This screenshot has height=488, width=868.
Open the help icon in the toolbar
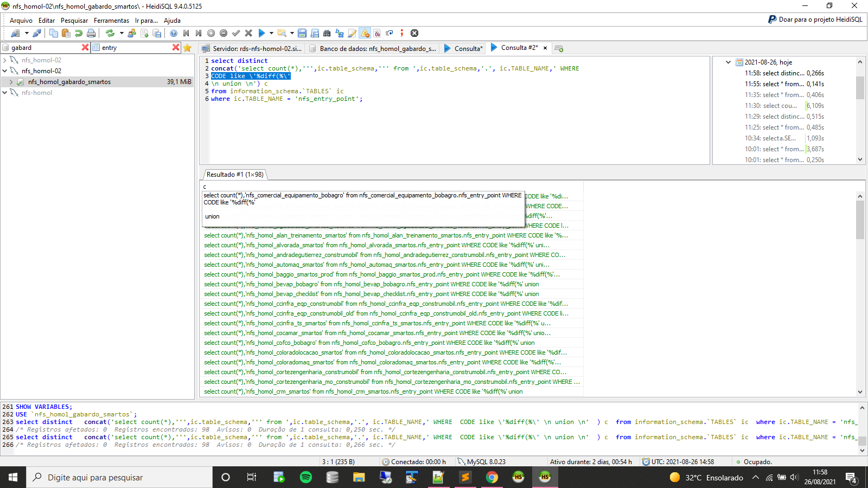(174, 34)
